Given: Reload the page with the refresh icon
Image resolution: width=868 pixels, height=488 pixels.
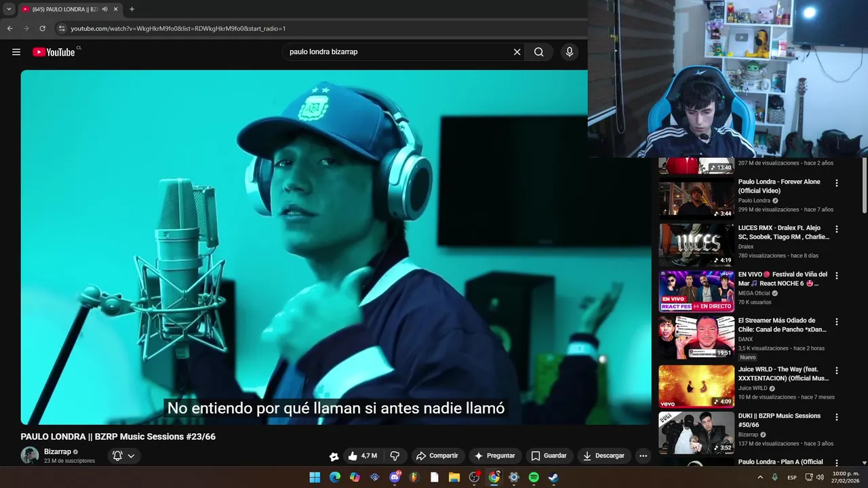Looking at the screenshot, I should click(42, 28).
